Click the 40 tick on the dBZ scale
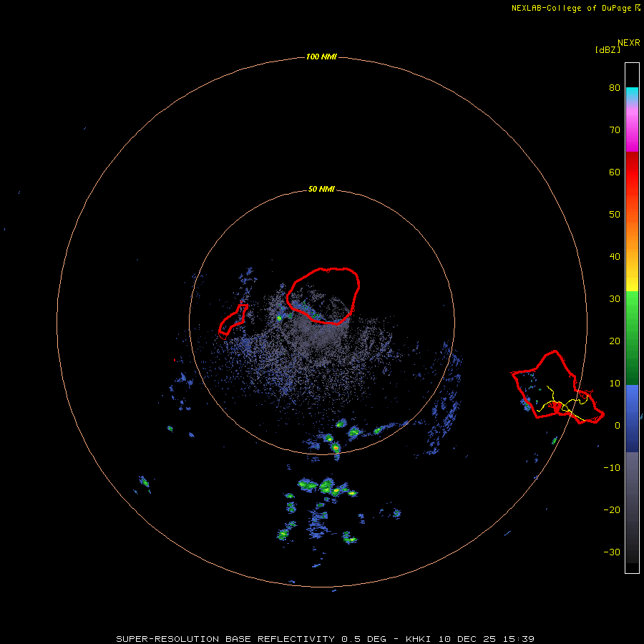644x644 pixels. (x=615, y=257)
